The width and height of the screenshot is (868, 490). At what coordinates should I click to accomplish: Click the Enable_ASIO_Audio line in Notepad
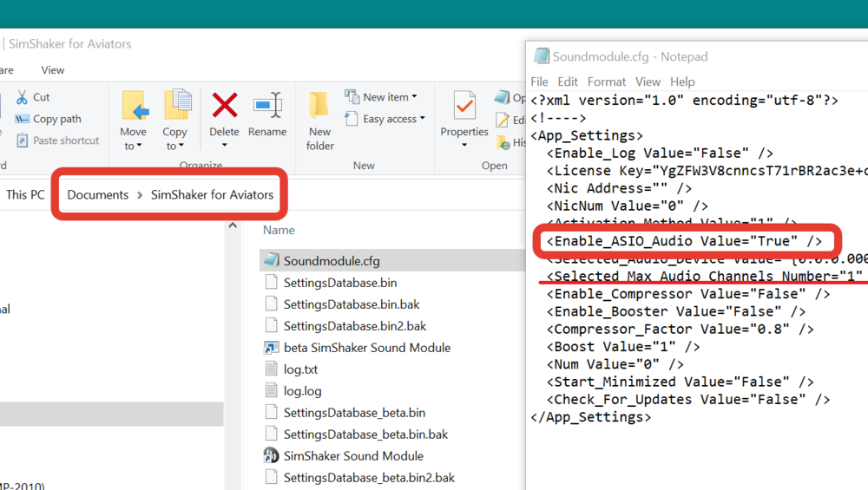[x=684, y=241]
